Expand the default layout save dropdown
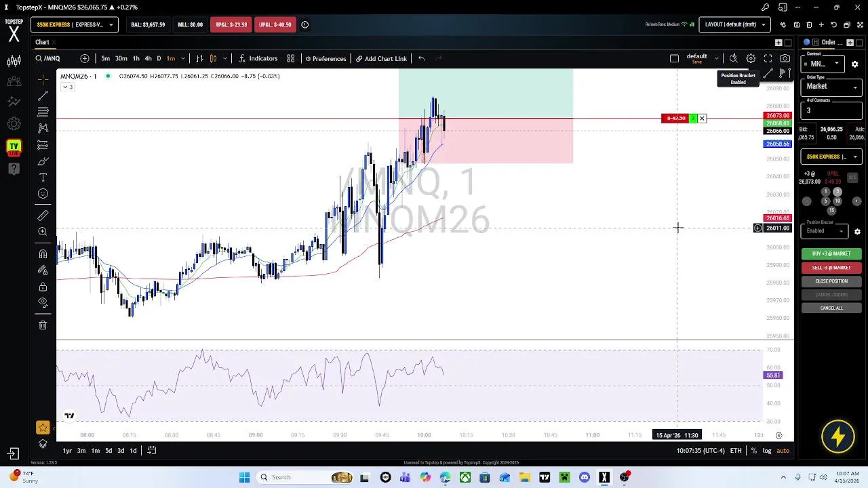This screenshot has height=488, width=868. pyautogui.click(x=716, y=58)
